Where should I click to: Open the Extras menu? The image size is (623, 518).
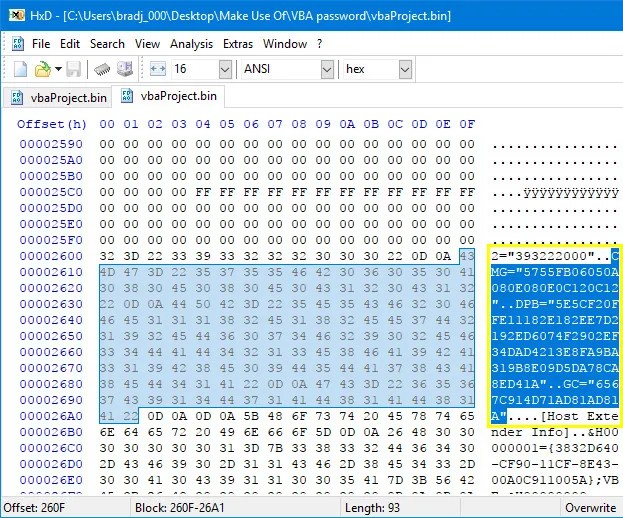pyautogui.click(x=238, y=44)
